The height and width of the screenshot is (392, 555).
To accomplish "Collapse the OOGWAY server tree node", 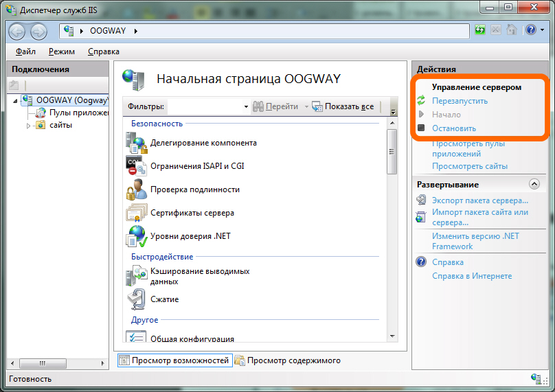I will click(15, 101).
